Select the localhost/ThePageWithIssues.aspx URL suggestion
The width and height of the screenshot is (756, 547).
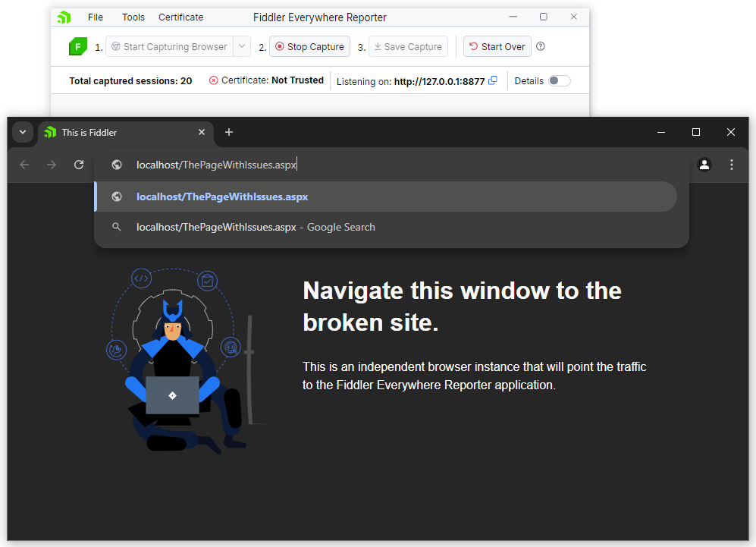coord(386,196)
